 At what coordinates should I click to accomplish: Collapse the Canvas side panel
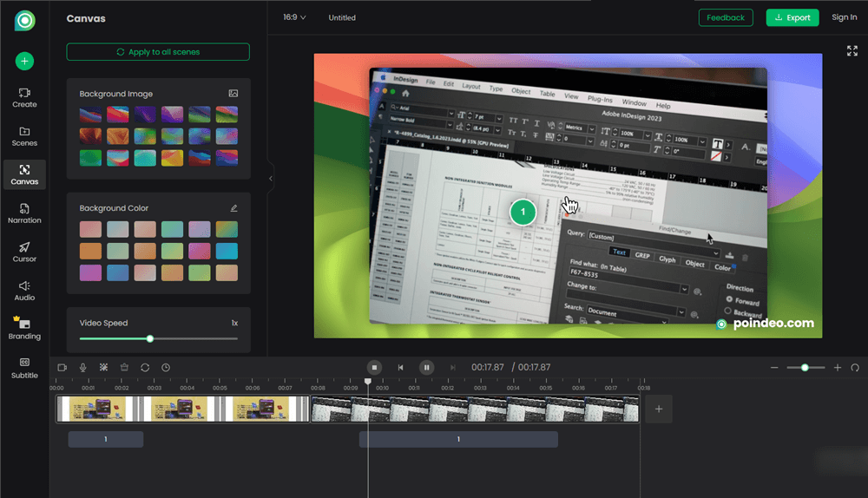click(x=270, y=179)
